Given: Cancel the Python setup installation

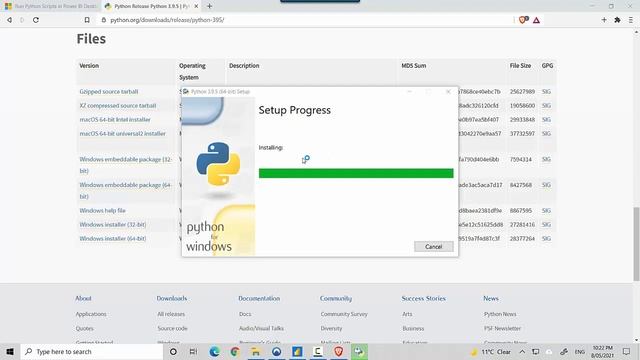Looking at the screenshot, I should pos(433,247).
